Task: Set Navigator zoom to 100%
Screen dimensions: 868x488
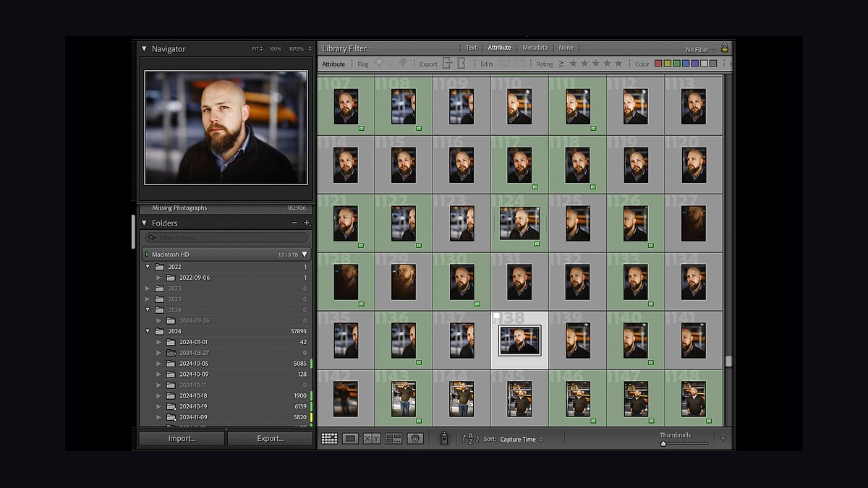Action: point(275,49)
